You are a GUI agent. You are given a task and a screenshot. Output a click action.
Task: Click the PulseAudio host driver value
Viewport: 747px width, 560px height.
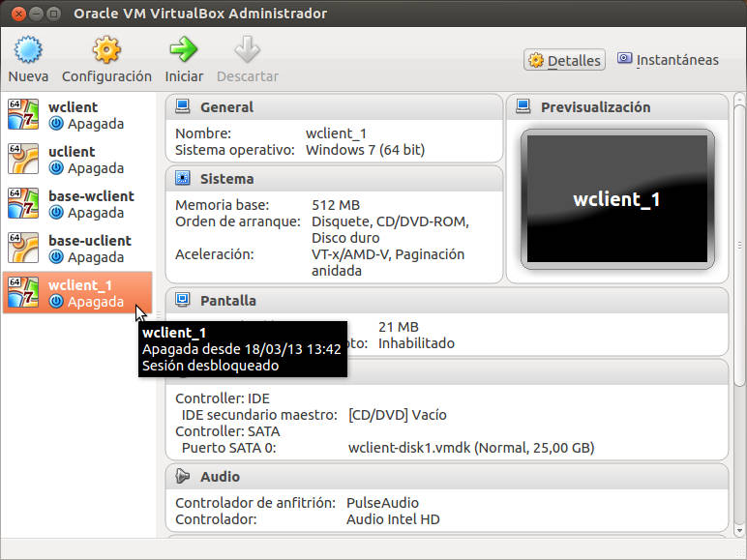pyautogui.click(x=382, y=503)
